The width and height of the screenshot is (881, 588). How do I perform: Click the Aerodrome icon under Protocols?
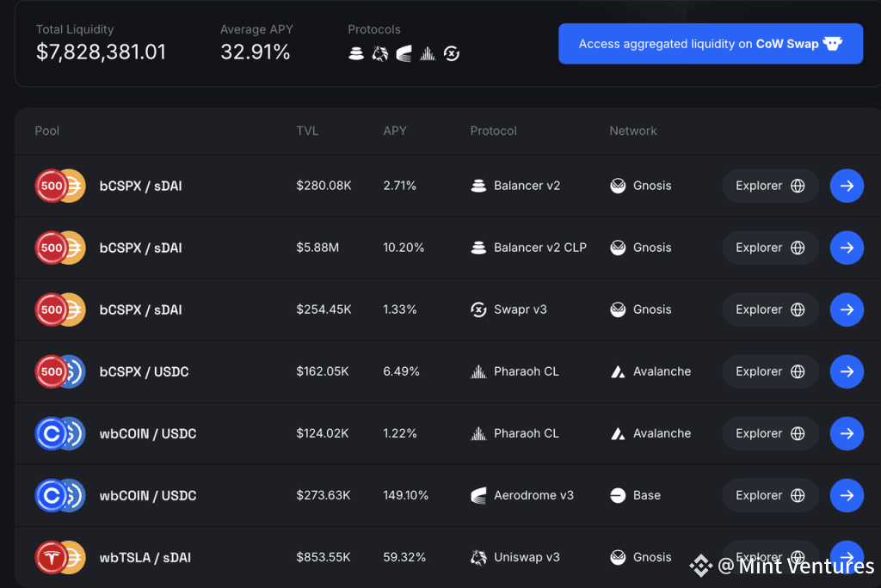coord(404,54)
